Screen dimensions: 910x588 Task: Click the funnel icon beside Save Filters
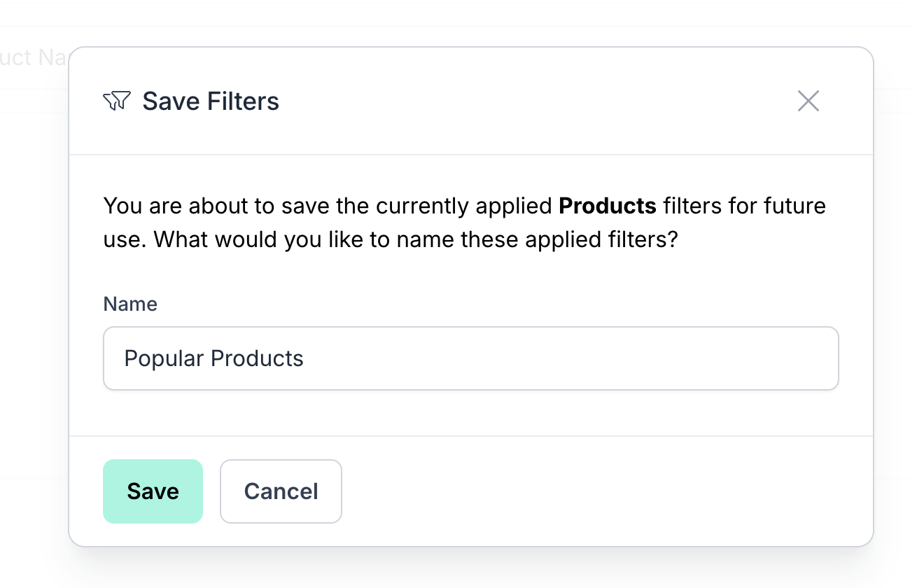click(117, 101)
